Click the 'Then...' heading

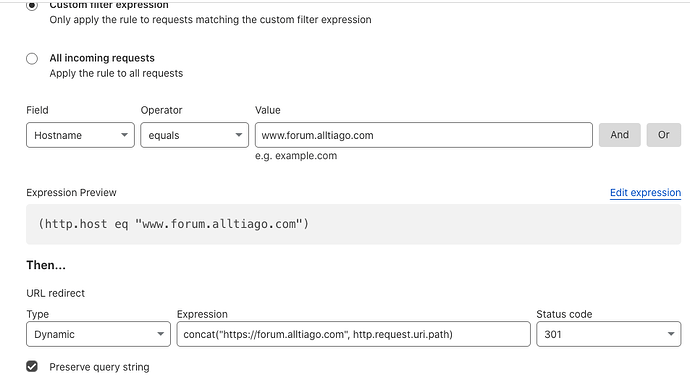tap(46, 265)
